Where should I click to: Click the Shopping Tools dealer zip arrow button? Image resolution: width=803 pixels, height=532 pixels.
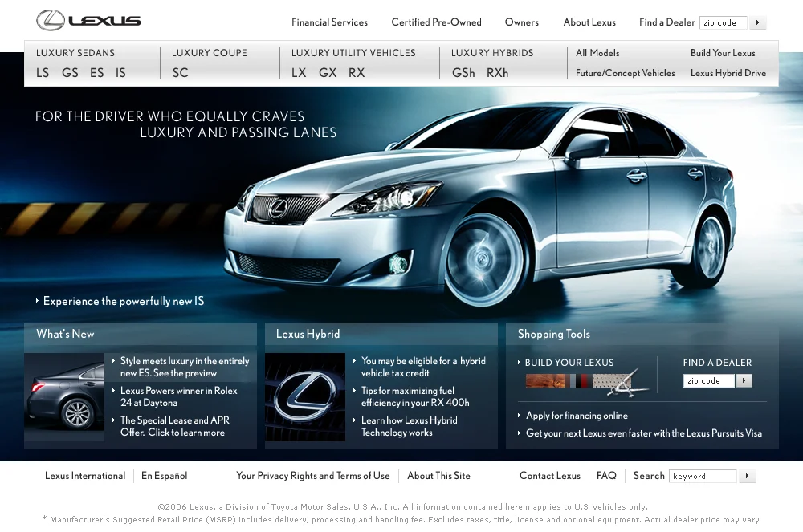coord(744,380)
